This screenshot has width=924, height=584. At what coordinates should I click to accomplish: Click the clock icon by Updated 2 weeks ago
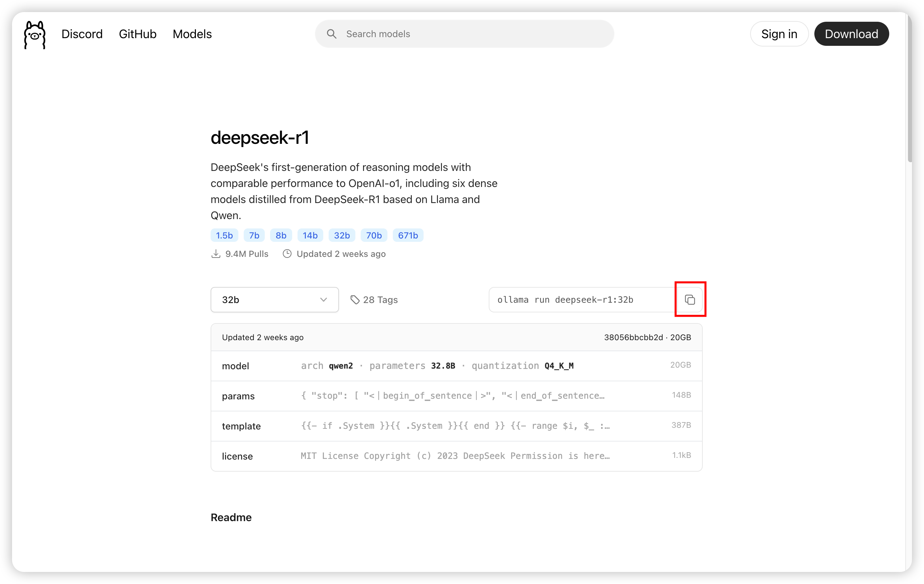pos(287,254)
